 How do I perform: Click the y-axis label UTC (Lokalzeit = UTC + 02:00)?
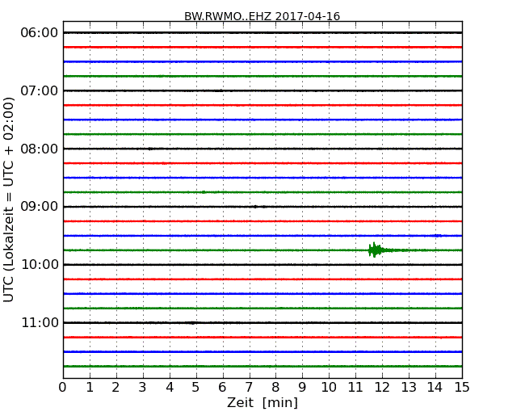pos(8,199)
